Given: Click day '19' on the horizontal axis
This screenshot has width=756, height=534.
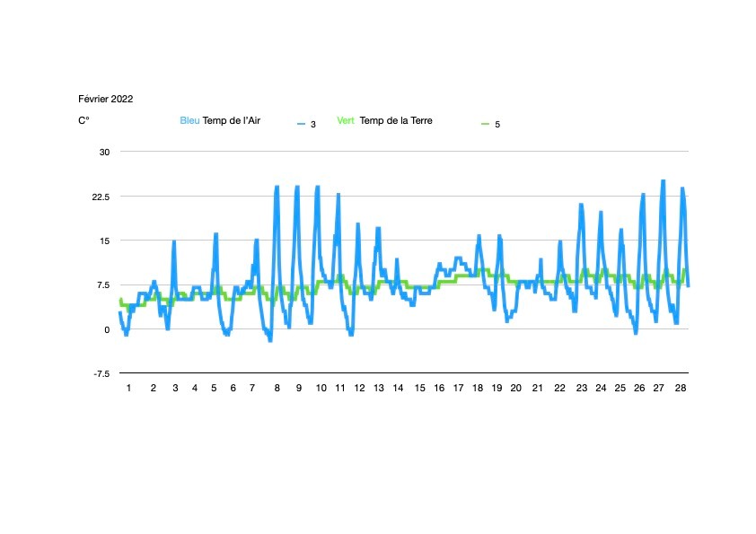Looking at the screenshot, I should [x=497, y=388].
